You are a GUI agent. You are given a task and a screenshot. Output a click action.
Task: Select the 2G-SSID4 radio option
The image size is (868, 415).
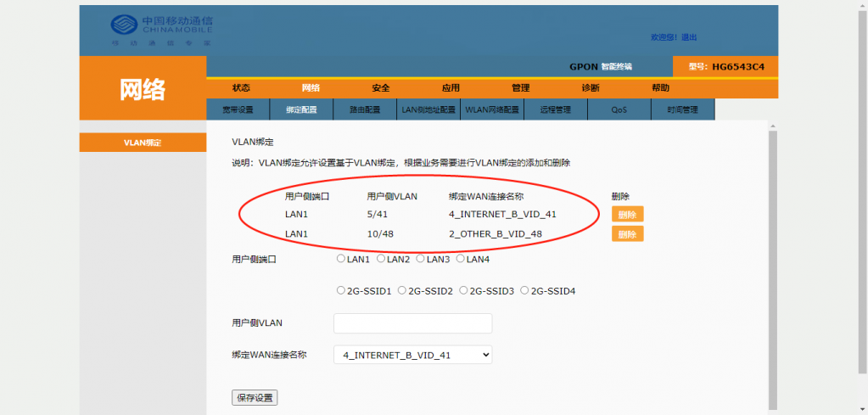point(524,290)
